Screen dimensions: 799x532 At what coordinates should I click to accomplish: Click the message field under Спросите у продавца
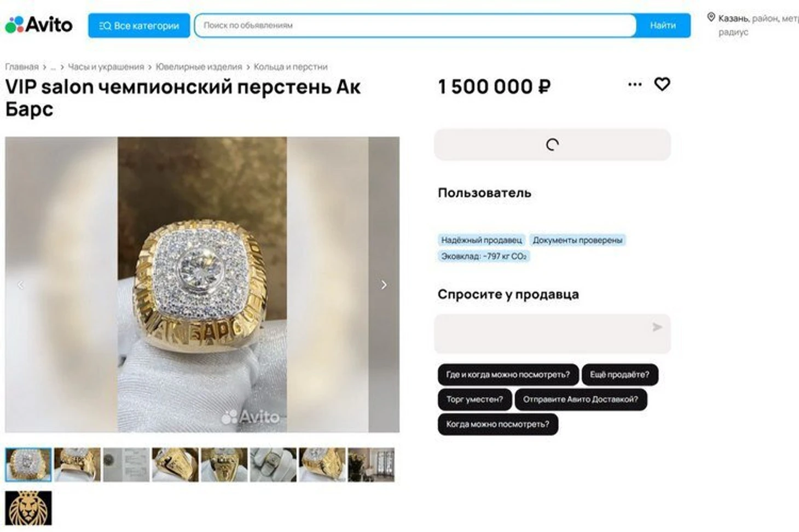click(x=552, y=334)
